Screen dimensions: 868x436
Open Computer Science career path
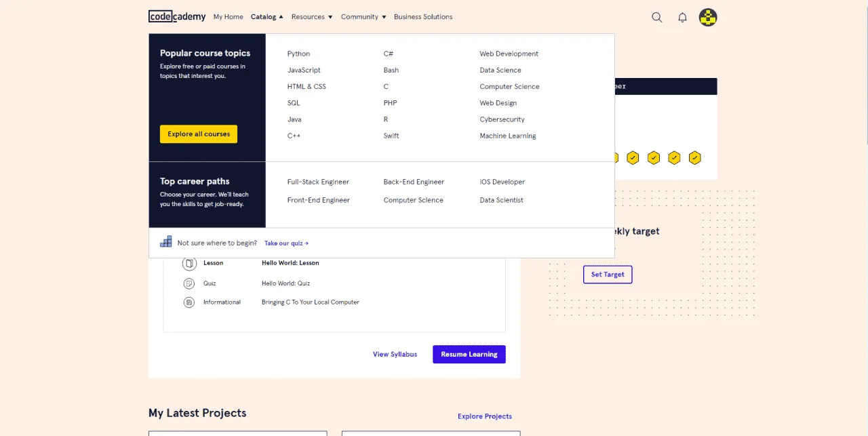(x=414, y=200)
